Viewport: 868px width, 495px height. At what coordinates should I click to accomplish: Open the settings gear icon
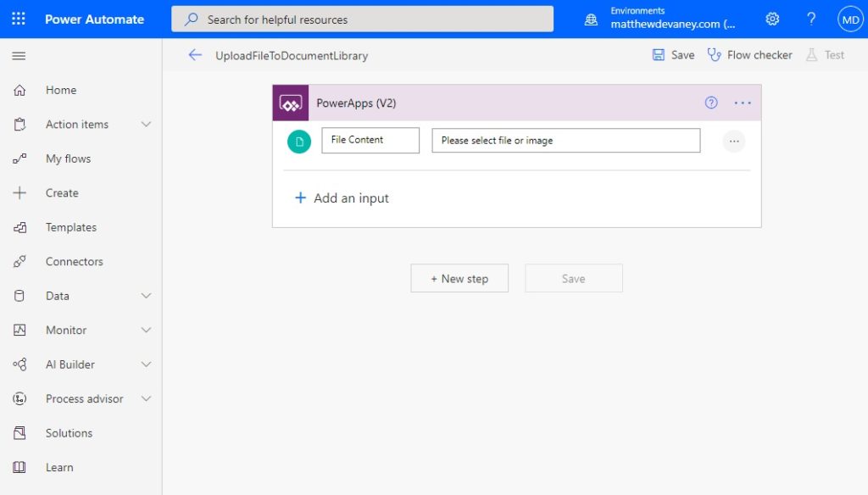772,19
